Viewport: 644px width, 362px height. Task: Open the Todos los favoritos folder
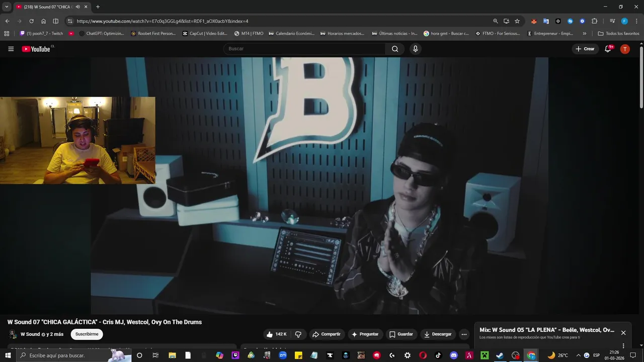click(x=618, y=33)
